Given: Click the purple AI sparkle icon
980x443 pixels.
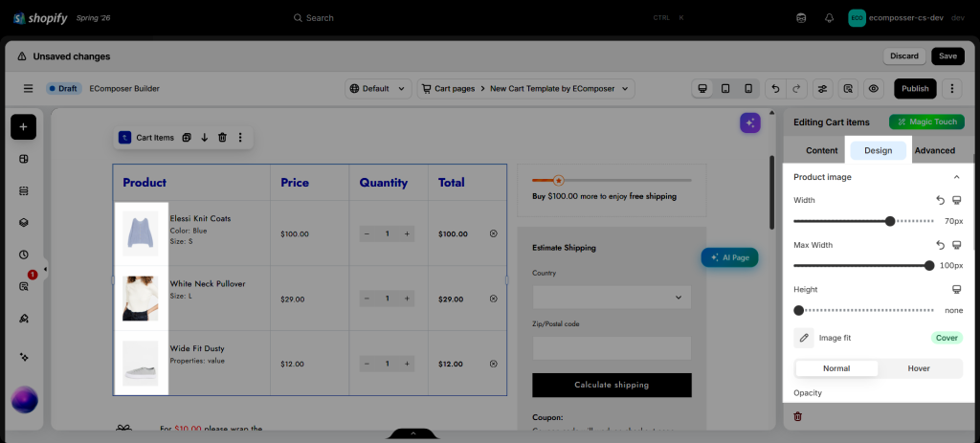Looking at the screenshot, I should 750,122.
